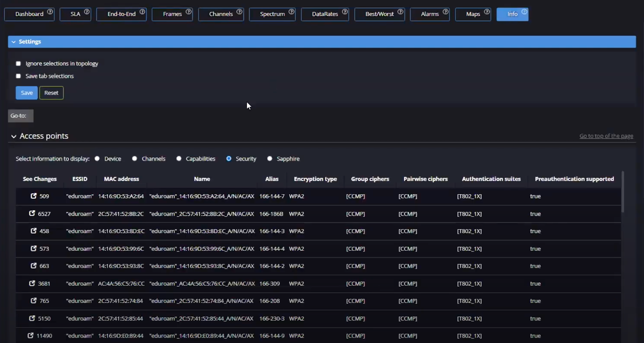The image size is (644, 343).
Task: Open See Changes icon for row 11490
Action: 31,335
